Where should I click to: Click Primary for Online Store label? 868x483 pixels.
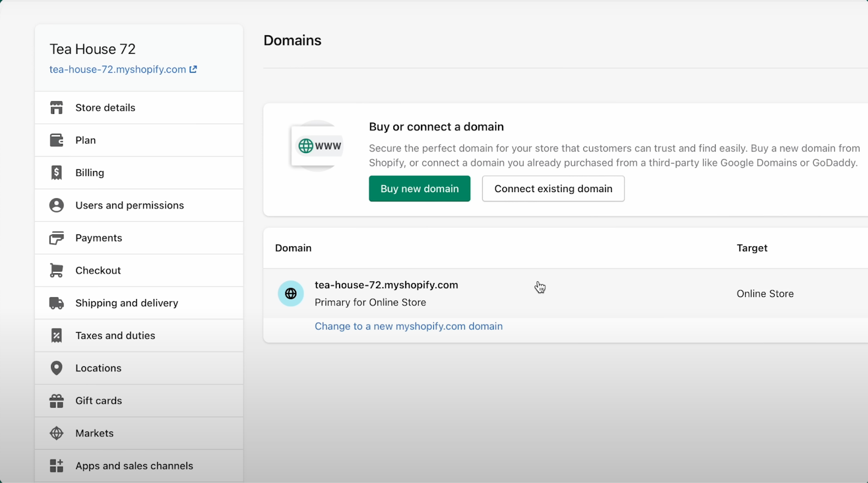click(x=371, y=302)
